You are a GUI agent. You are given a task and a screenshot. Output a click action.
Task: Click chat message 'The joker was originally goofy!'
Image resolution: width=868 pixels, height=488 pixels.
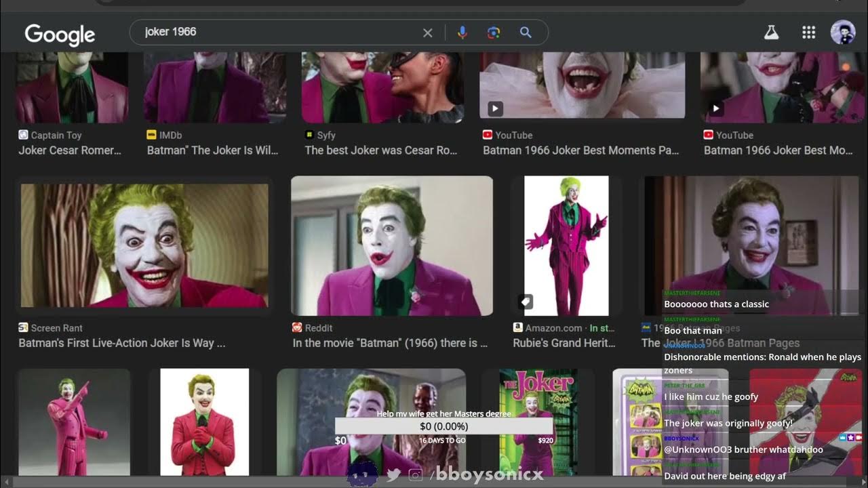tap(728, 424)
